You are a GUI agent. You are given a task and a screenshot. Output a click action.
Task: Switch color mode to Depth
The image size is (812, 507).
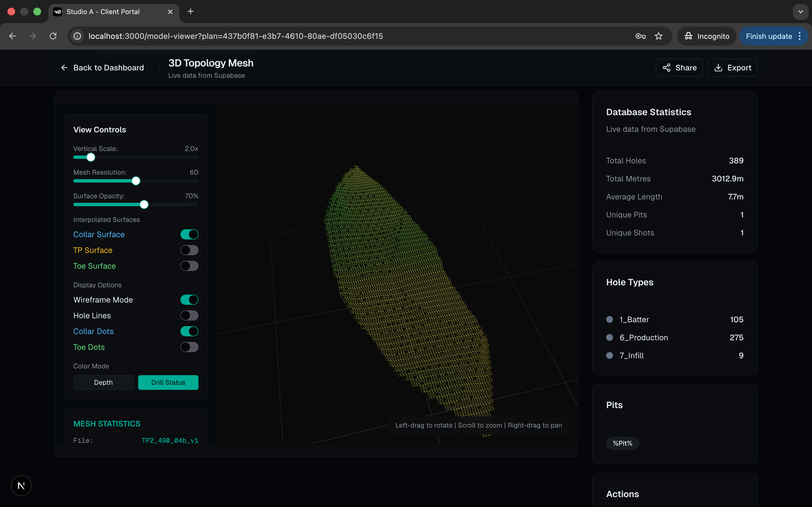click(103, 382)
